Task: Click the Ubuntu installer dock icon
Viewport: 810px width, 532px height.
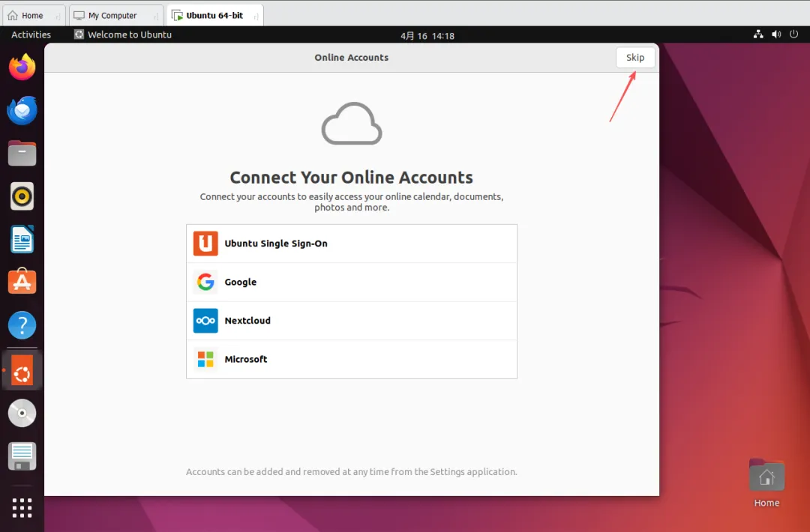Action: 22,370
